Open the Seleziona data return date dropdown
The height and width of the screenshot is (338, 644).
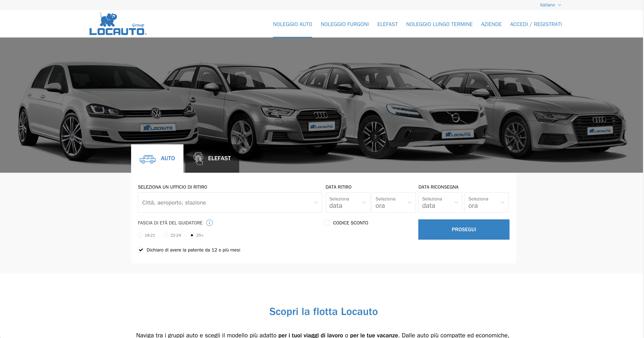[x=440, y=202]
